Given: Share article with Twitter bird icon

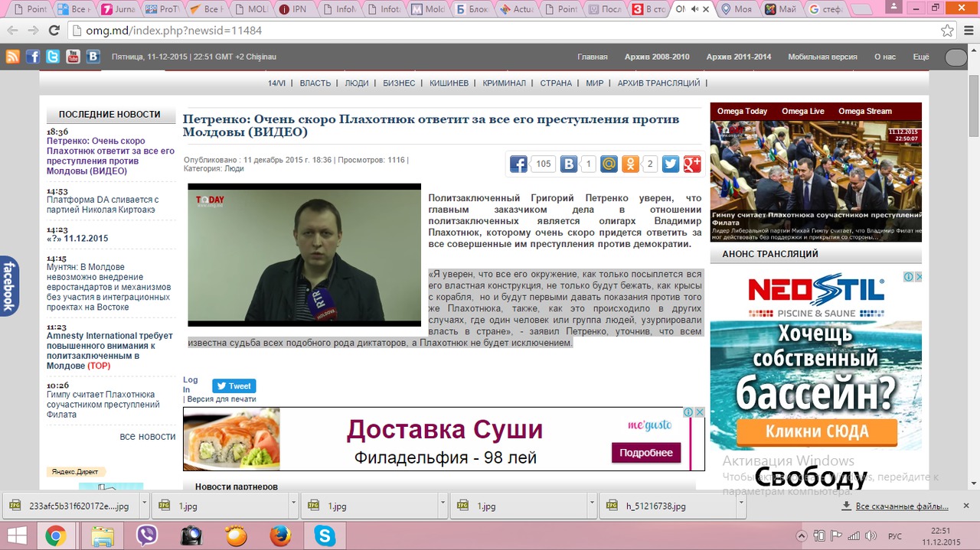Looking at the screenshot, I should tap(671, 164).
